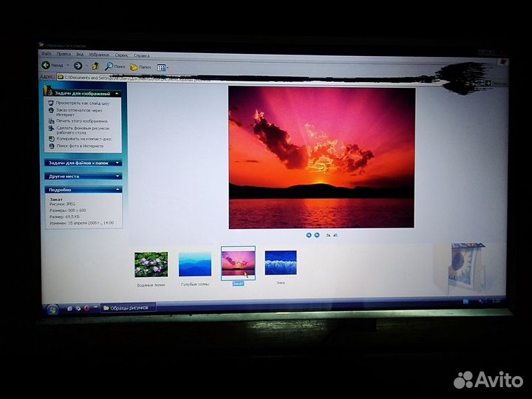Image resolution: width=532 pixels, height=399 pixels.
Task: Click the large sunset preview image
Action: coord(321,157)
